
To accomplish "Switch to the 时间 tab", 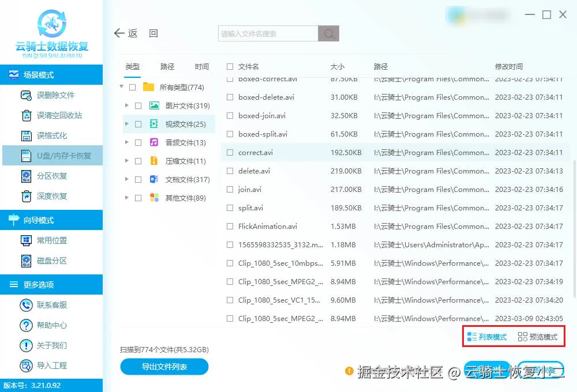I will [201, 66].
